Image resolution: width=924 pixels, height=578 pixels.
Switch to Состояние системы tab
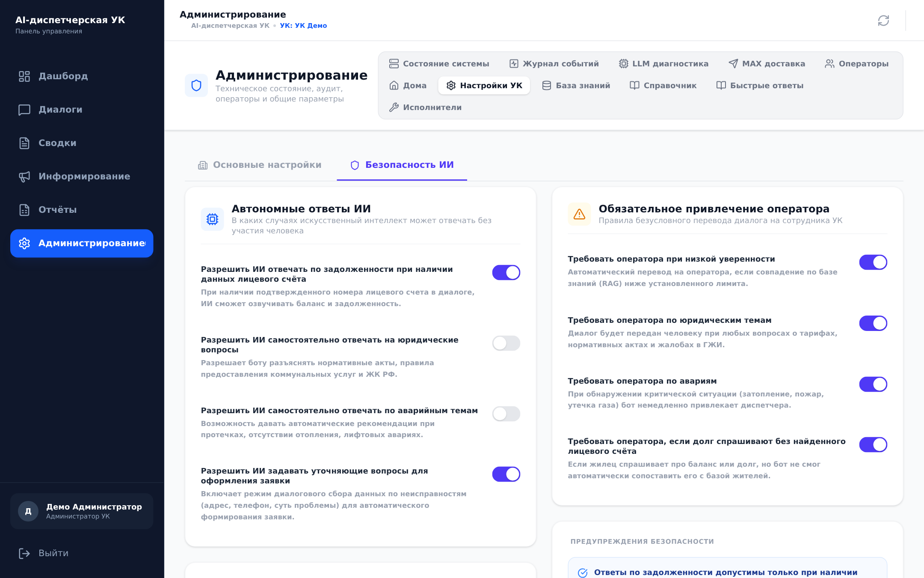click(439, 64)
